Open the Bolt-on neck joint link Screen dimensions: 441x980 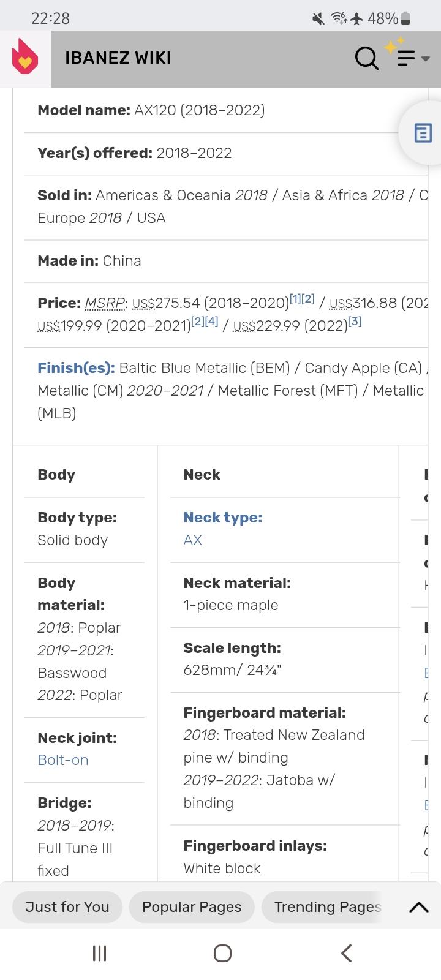pyautogui.click(x=63, y=760)
